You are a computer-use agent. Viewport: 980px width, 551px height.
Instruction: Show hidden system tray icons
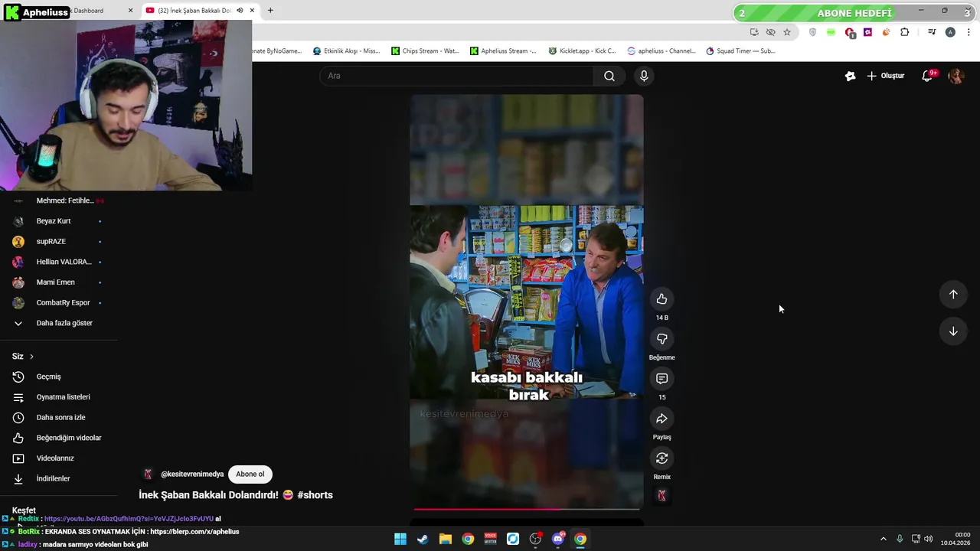(883, 539)
